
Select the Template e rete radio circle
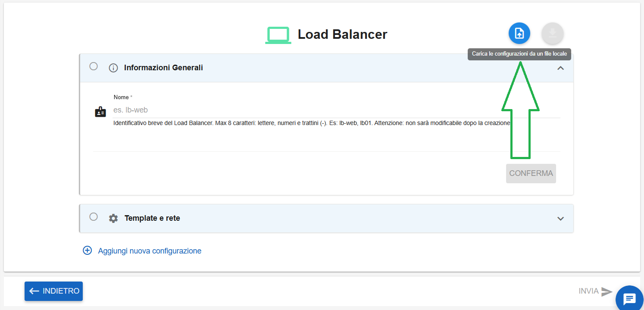click(94, 216)
